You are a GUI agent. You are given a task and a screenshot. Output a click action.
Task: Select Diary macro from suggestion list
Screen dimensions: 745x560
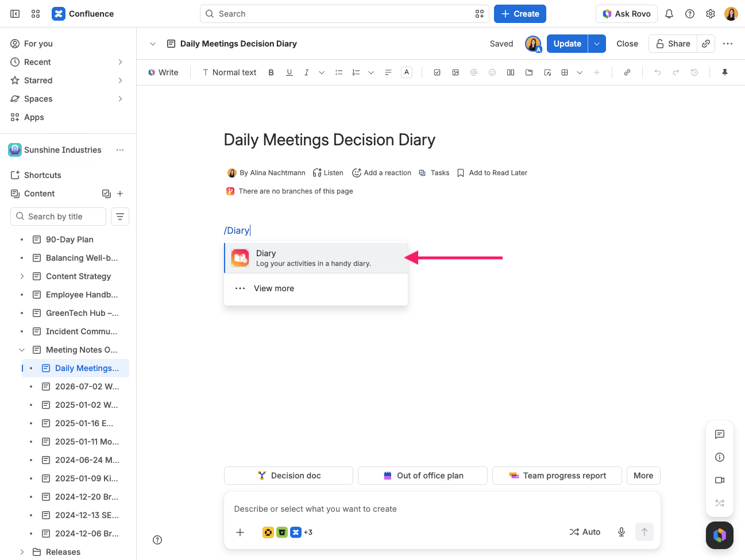tap(316, 258)
